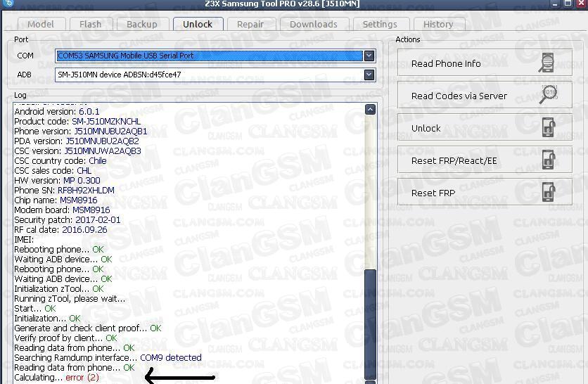Select log line 'RF cal date: 2016.09.26'
The image size is (588, 384).
point(60,229)
